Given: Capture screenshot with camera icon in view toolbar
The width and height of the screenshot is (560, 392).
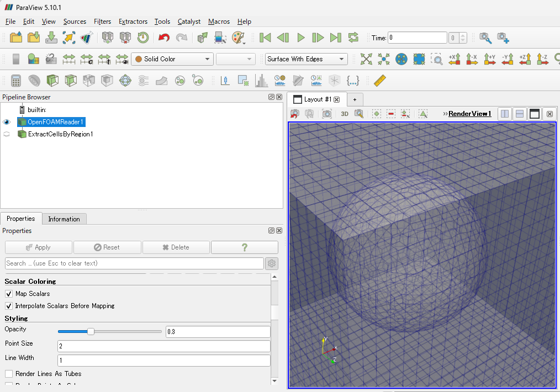Looking at the screenshot, I should 327,114.
